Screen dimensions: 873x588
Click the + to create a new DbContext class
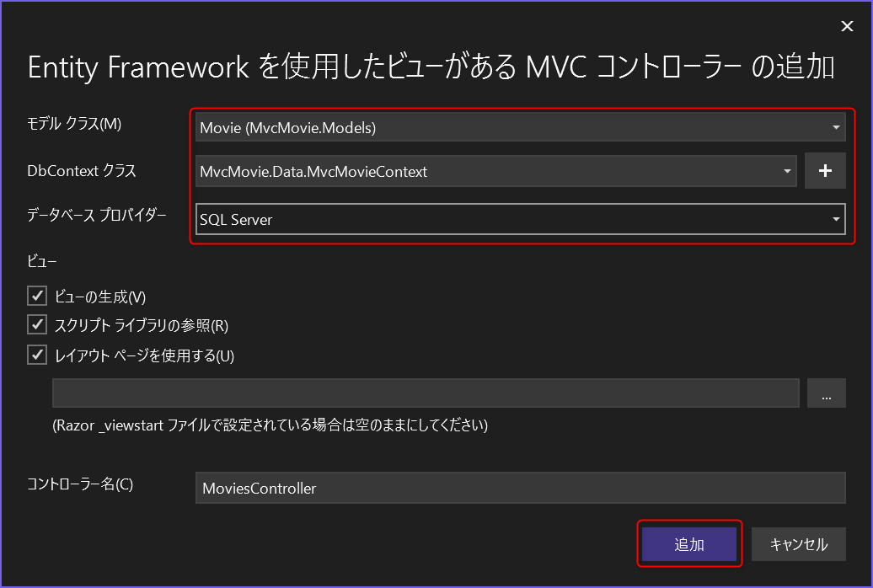825,170
